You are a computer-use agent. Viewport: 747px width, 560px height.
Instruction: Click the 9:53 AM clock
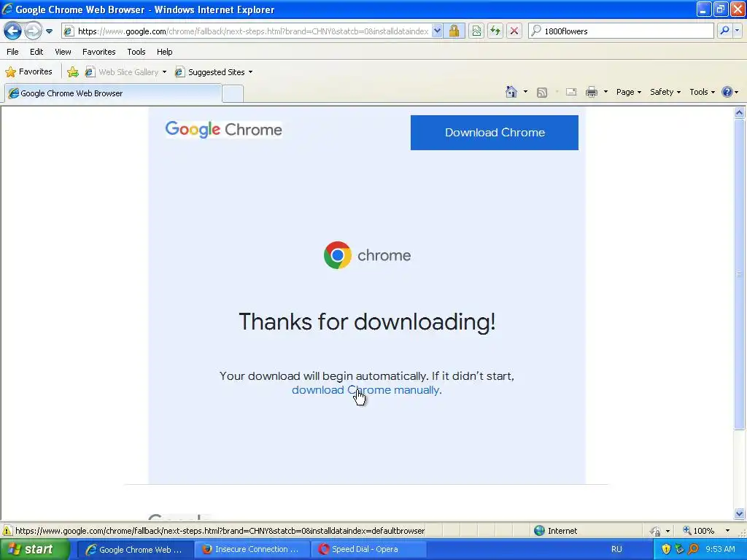[x=720, y=550]
